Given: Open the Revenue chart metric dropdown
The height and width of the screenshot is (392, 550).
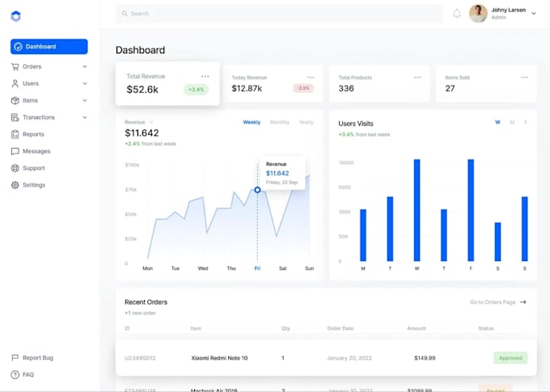Looking at the screenshot, I should point(139,122).
